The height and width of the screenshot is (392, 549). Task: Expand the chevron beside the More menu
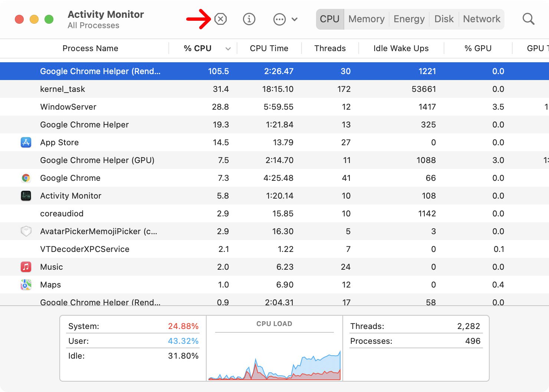point(295,19)
